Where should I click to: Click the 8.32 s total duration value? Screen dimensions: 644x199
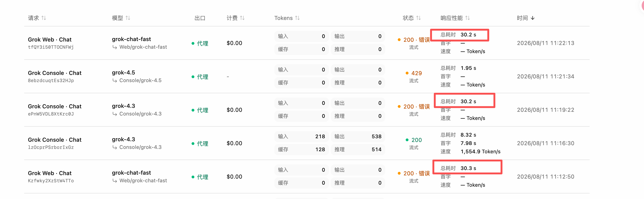click(x=468, y=135)
